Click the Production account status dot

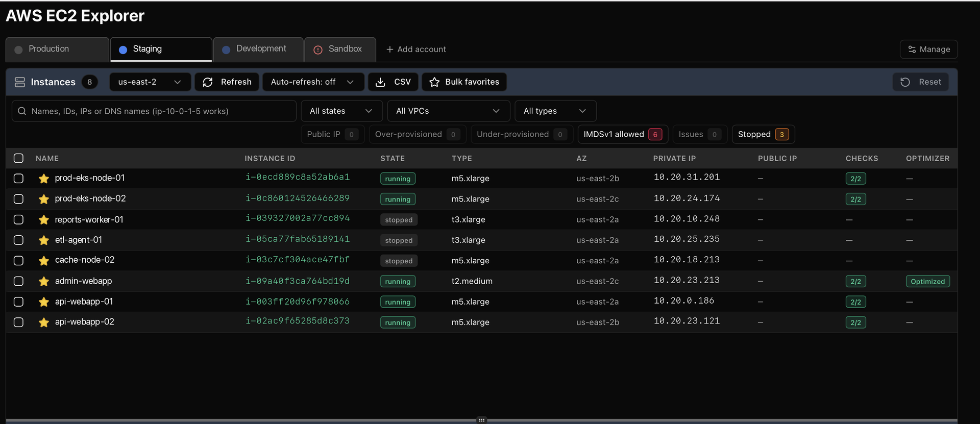[x=18, y=49]
